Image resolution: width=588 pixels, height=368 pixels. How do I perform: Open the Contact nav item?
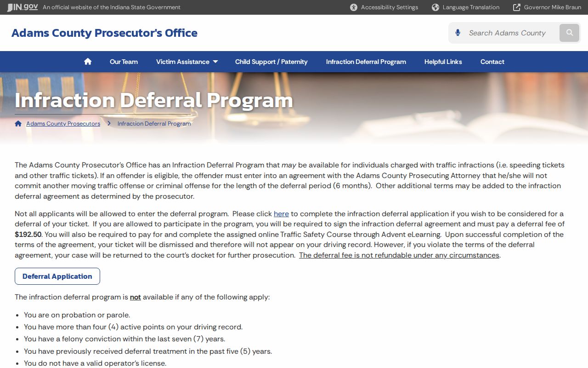[492, 62]
